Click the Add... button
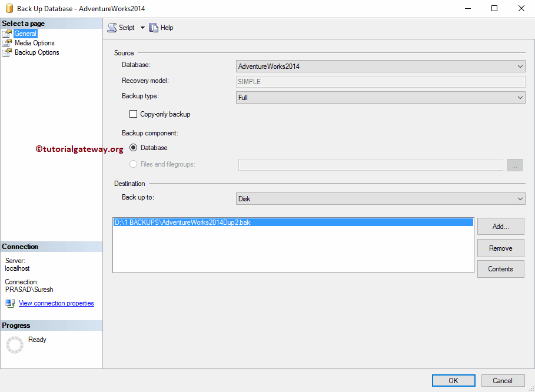Screen dimensions: 535x392 point(500,227)
